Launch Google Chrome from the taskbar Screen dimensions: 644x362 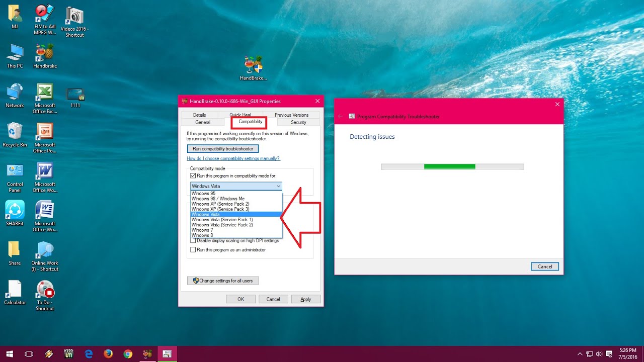point(128,354)
